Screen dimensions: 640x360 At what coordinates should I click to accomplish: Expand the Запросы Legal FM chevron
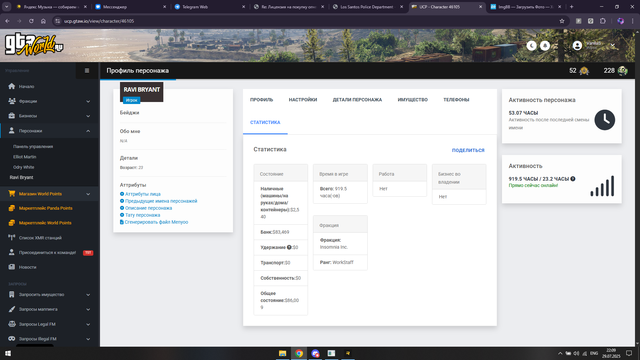(88, 324)
